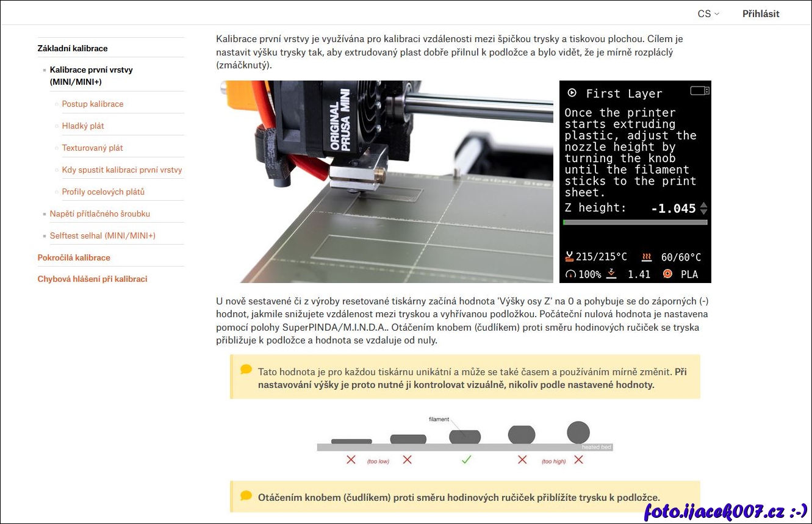Image resolution: width=812 pixels, height=524 pixels.
Task: Select Kalibrace první vrstvy (MINI/MINI+) item
Action: (92, 75)
